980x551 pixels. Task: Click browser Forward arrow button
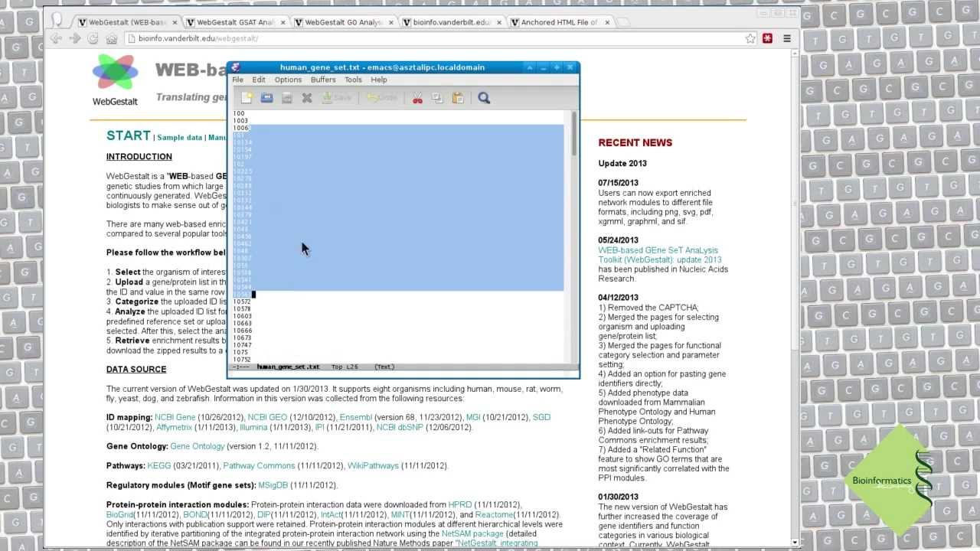coord(74,38)
